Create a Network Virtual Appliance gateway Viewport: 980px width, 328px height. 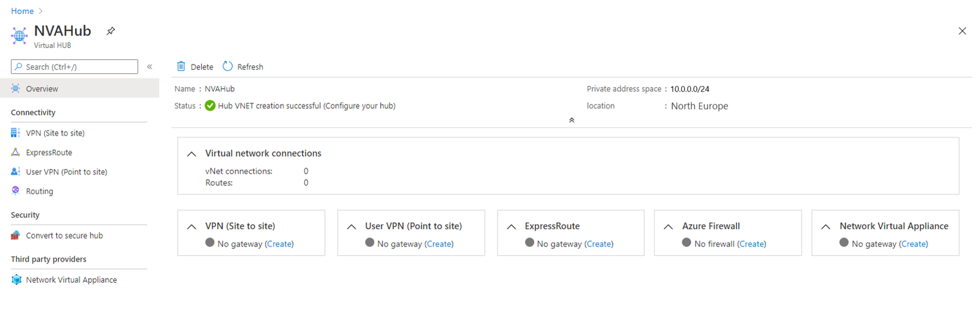point(913,244)
